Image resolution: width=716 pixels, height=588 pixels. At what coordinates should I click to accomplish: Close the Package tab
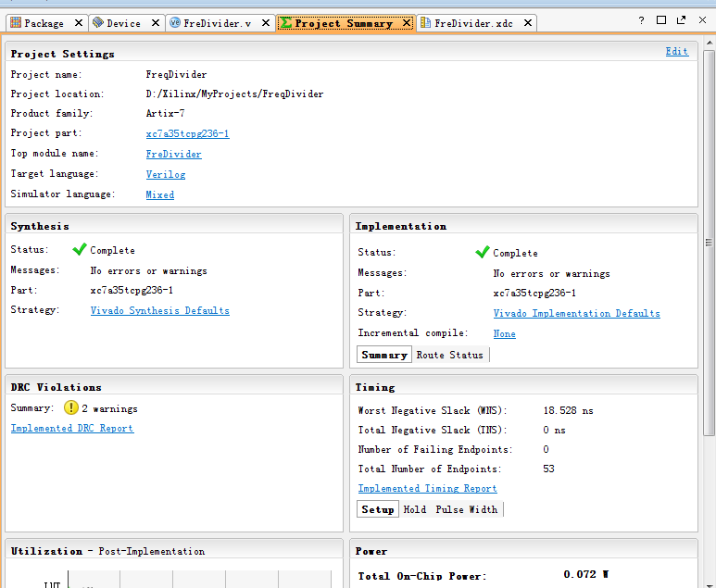tap(77, 23)
